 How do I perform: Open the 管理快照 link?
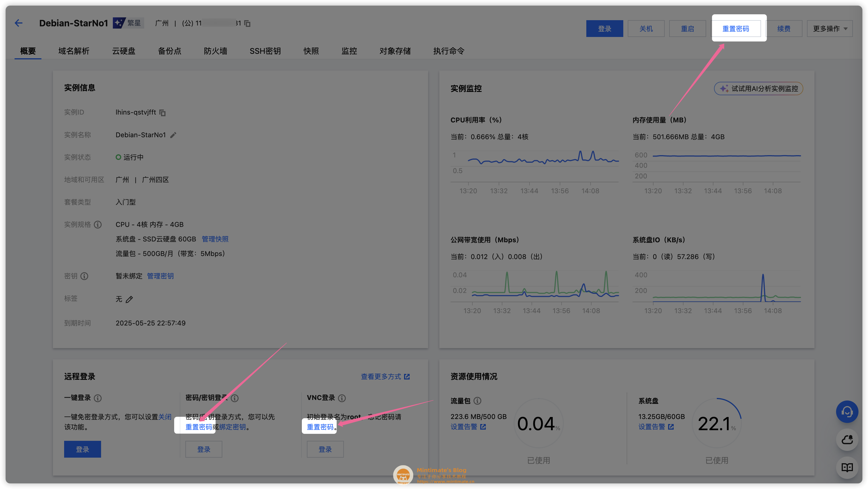coord(215,239)
